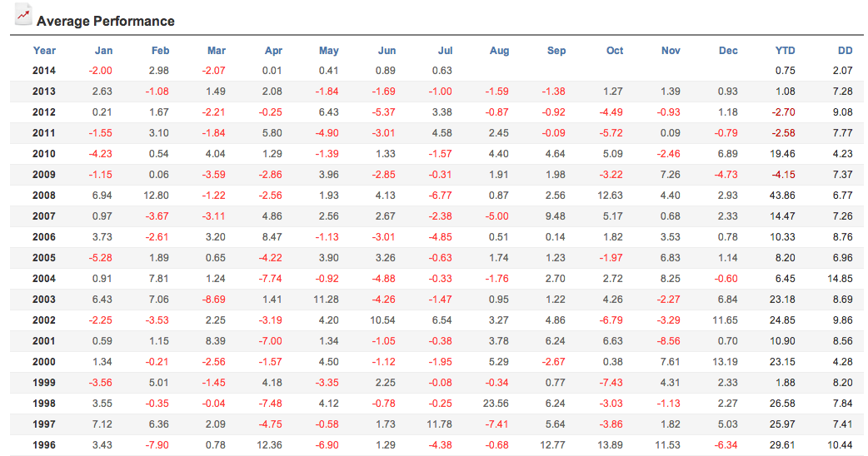Click 1997 Jul value 11.78
This screenshot has width=868, height=456.
440,424
